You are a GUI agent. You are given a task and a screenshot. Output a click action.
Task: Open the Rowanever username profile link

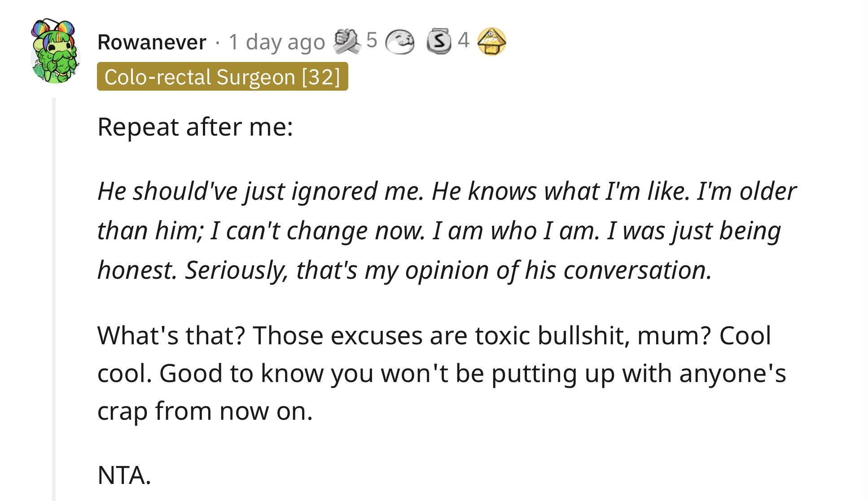coord(152,42)
